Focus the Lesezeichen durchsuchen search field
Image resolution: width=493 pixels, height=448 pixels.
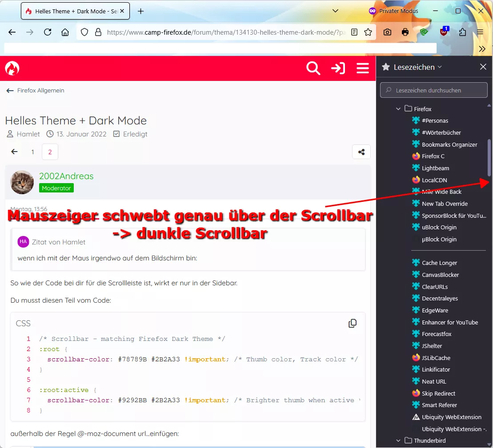coord(433,90)
